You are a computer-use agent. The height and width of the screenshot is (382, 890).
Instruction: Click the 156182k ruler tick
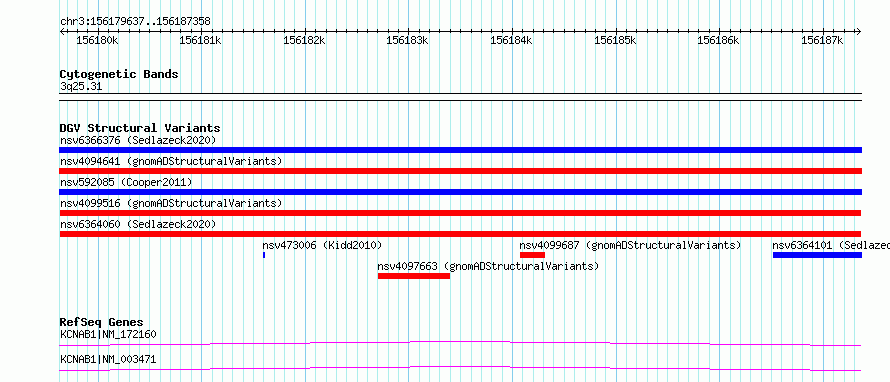pos(304,40)
